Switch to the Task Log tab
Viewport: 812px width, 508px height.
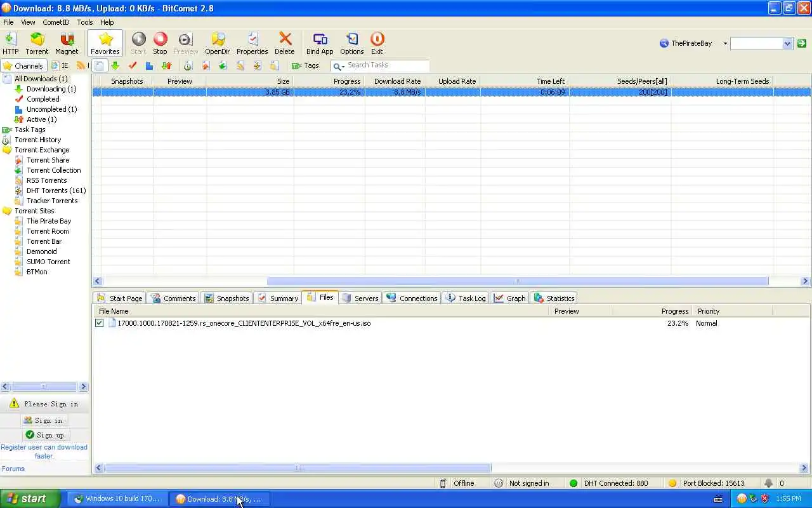coord(466,298)
